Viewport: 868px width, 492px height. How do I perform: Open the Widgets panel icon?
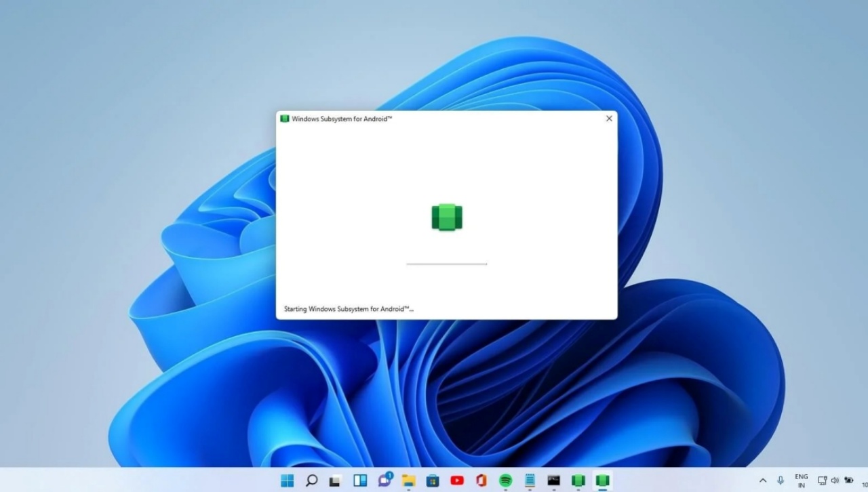[x=360, y=480]
